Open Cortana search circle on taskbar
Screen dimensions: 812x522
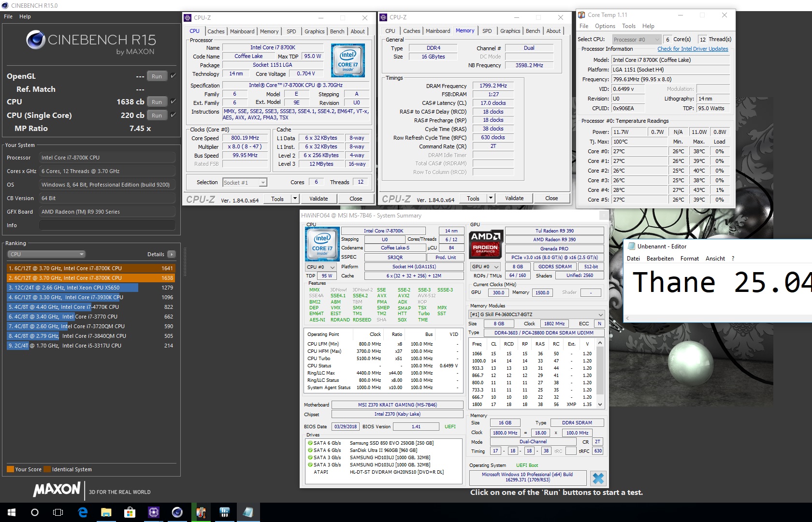click(x=35, y=512)
